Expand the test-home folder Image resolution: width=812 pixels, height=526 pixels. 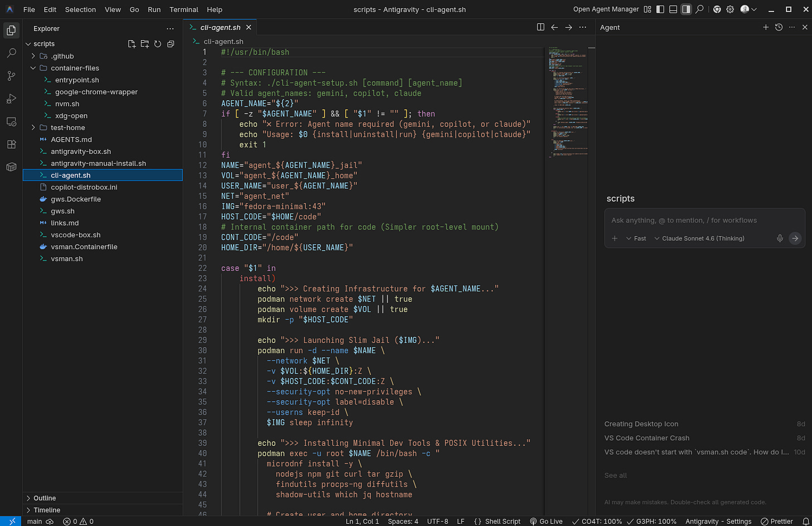(x=68, y=128)
